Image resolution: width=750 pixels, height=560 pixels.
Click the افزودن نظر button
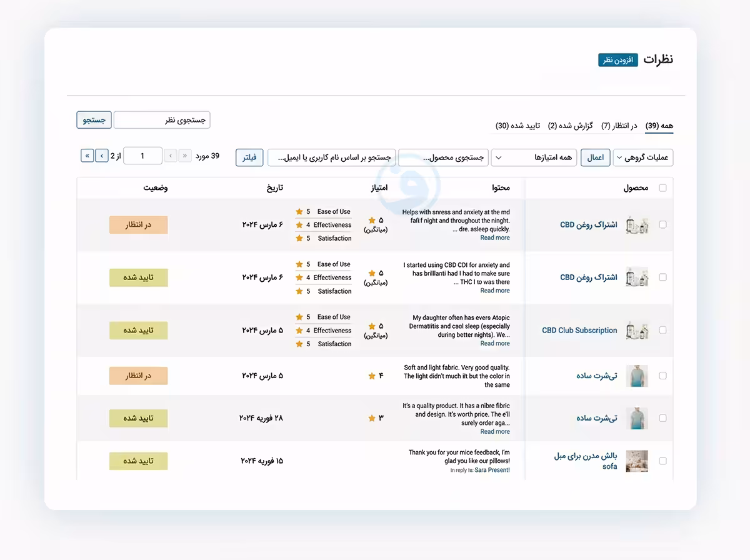pyautogui.click(x=618, y=60)
